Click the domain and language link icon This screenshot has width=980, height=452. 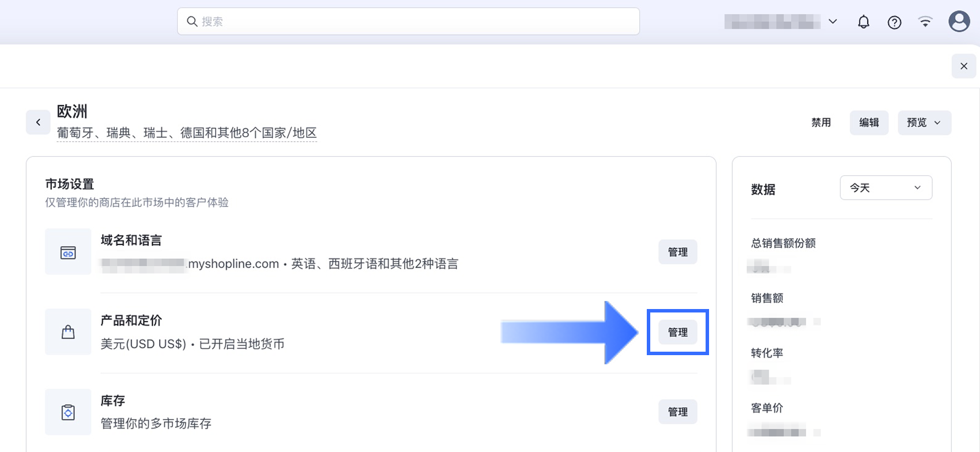(x=68, y=252)
